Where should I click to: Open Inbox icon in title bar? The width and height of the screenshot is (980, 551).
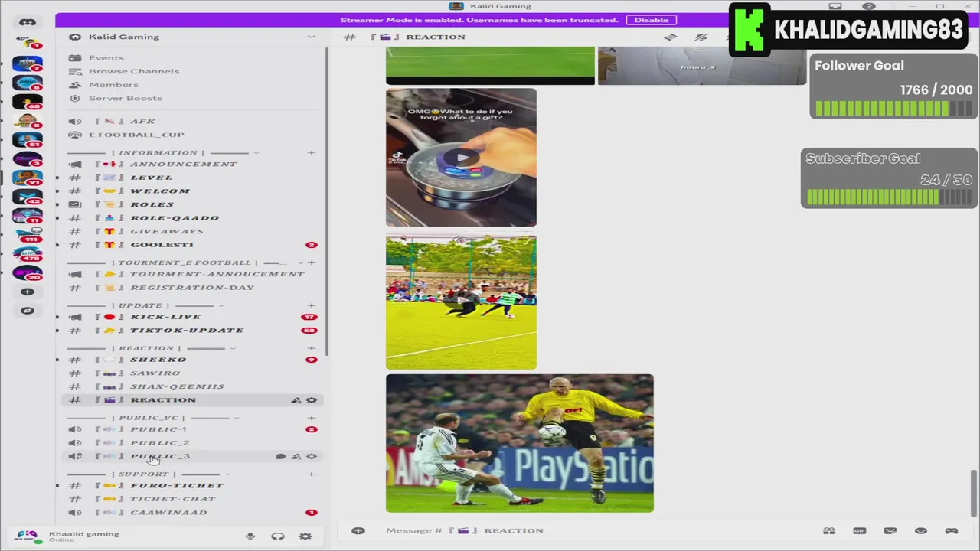835,6
